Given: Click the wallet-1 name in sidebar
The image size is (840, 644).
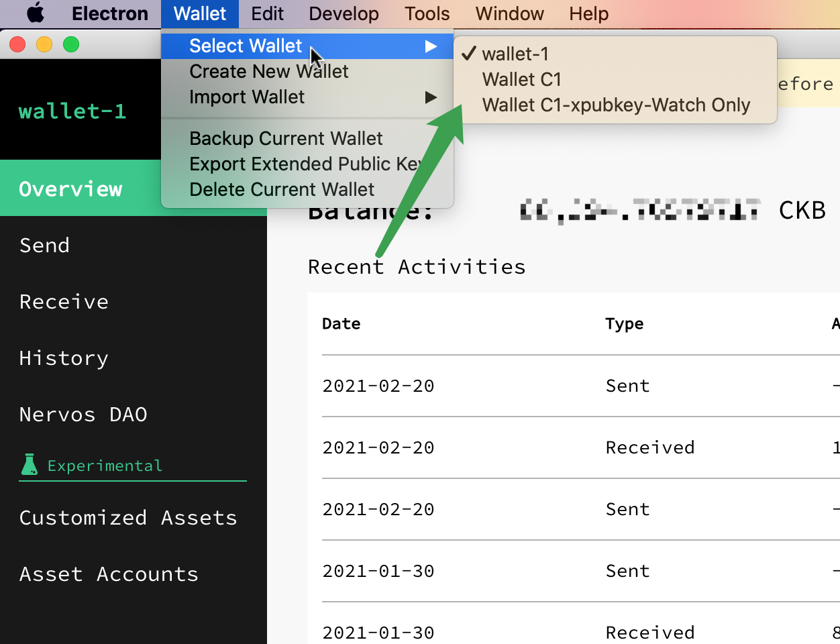Looking at the screenshot, I should tap(72, 111).
